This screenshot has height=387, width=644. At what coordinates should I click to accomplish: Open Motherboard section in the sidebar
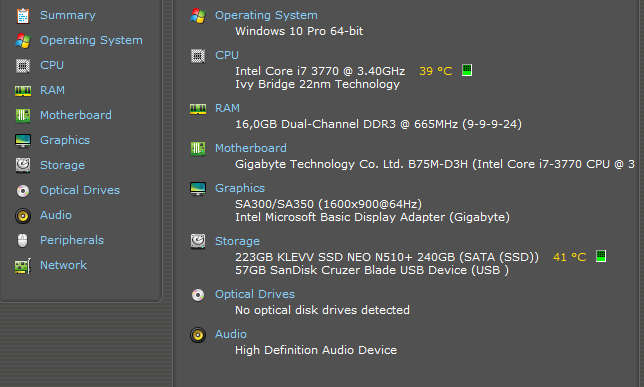tap(76, 115)
